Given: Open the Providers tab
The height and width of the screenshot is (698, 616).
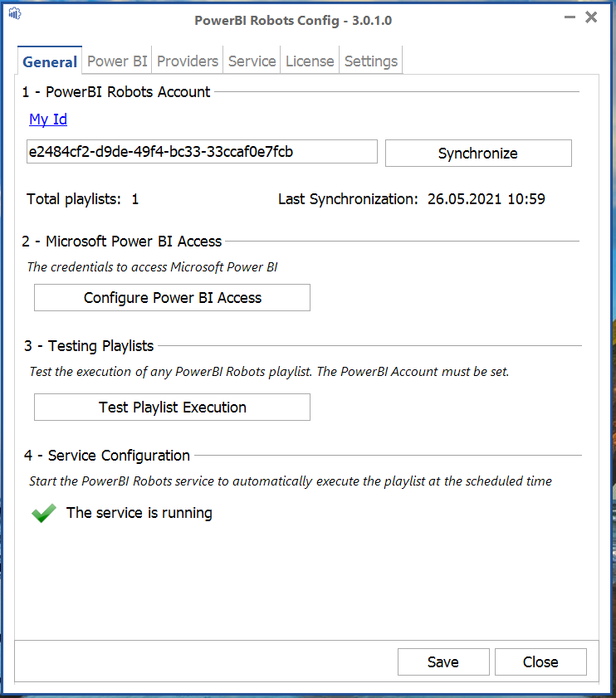Looking at the screenshot, I should (188, 61).
